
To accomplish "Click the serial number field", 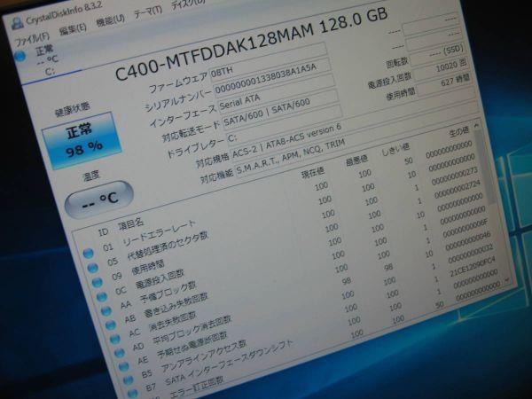I will [272, 77].
